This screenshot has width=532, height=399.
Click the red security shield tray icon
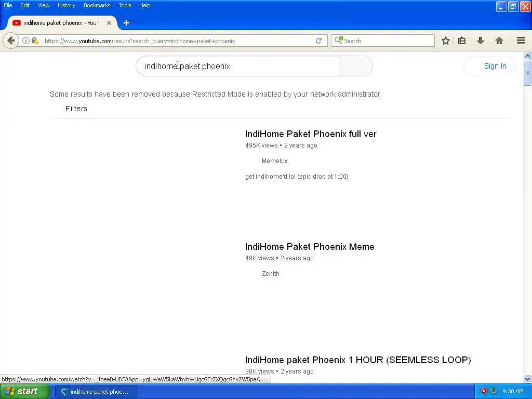484,391
